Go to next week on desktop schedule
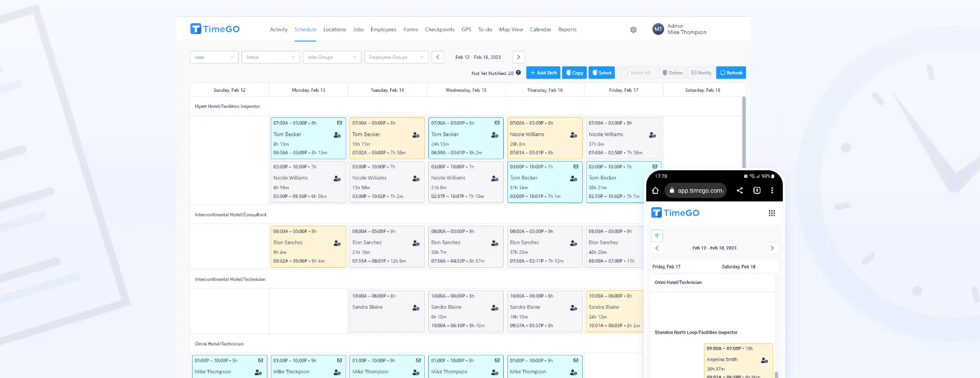The height and width of the screenshot is (378, 980). 518,57
